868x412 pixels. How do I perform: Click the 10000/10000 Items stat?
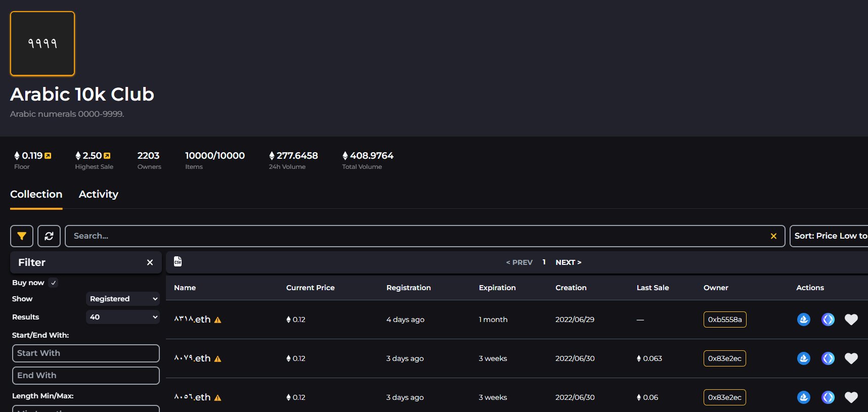[x=215, y=160]
